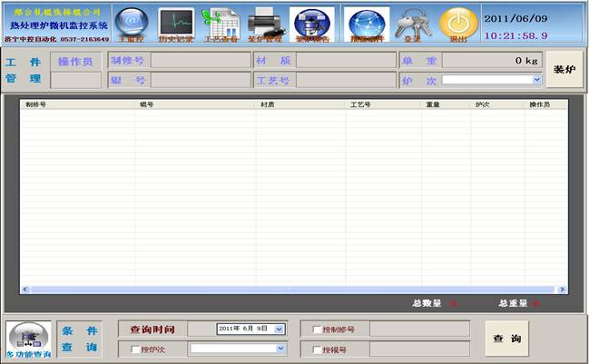Open the 主监控 main monitor icon
The width and height of the screenshot is (589, 364).
click(x=133, y=23)
